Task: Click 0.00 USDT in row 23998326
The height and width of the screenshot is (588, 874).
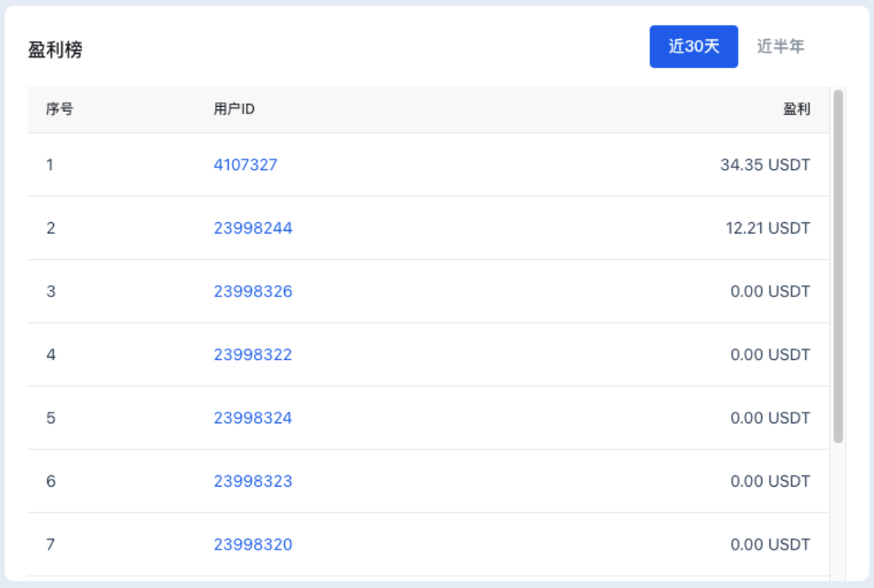Action: [770, 292]
